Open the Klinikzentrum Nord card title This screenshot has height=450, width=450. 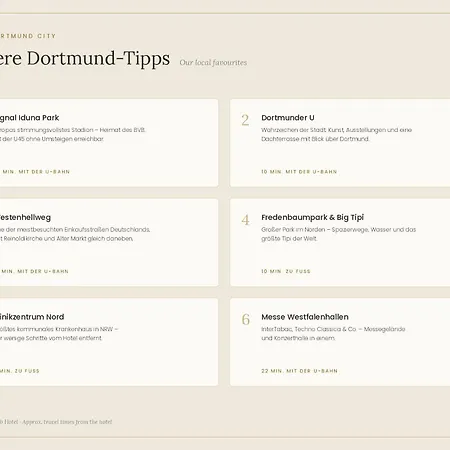32,317
